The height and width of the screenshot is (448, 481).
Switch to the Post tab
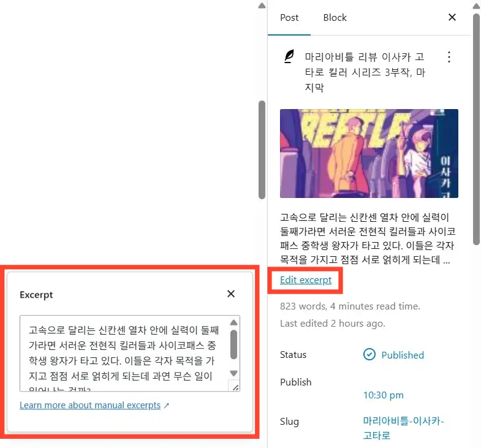pos(289,18)
